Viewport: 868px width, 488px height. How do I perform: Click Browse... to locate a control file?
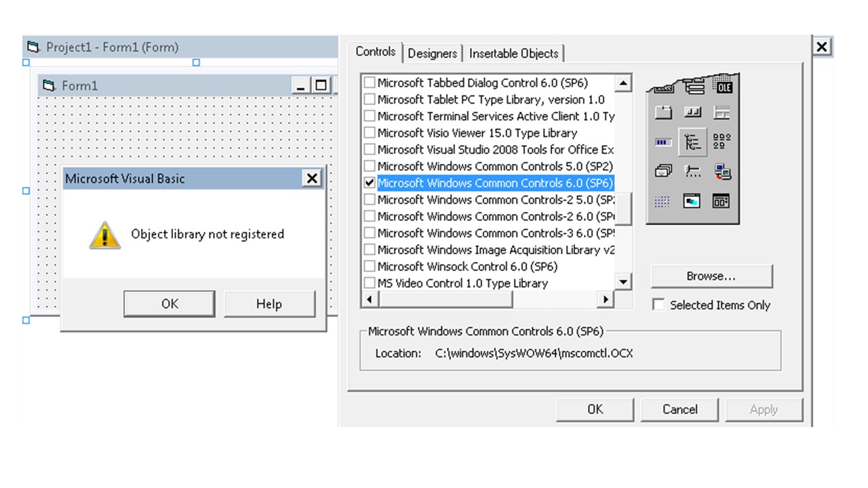point(711,276)
